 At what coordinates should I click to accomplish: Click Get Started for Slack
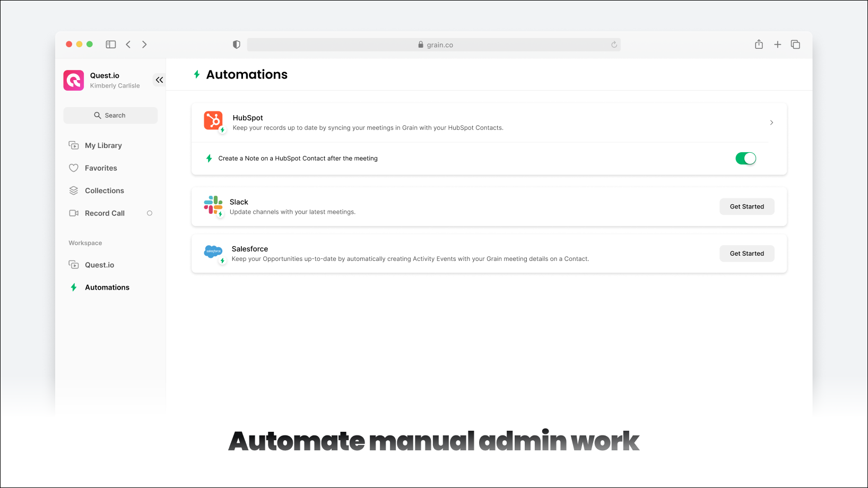(747, 207)
